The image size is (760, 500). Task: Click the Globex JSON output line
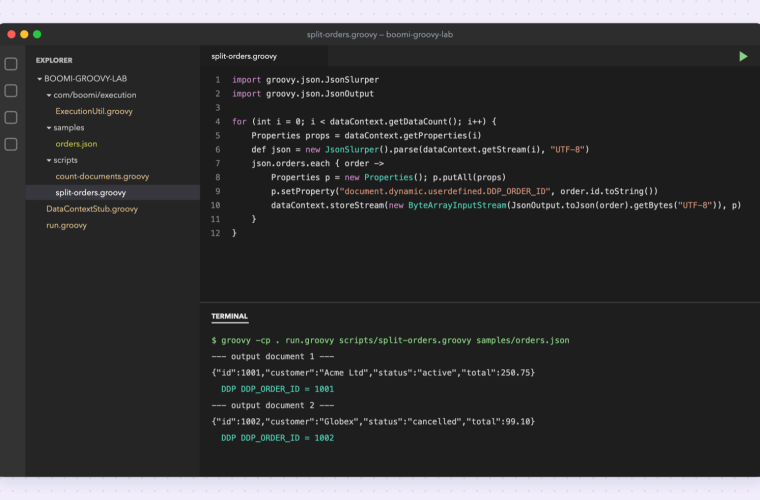click(373, 422)
